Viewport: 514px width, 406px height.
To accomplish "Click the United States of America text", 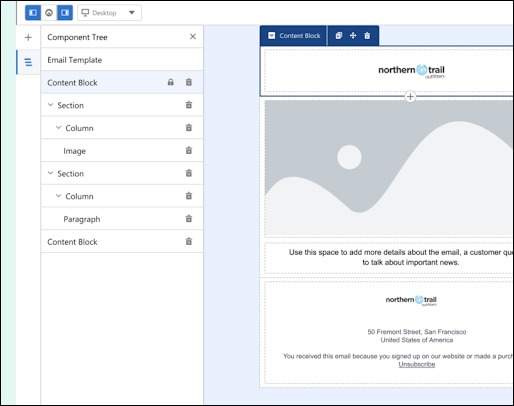I will coord(417,340).
